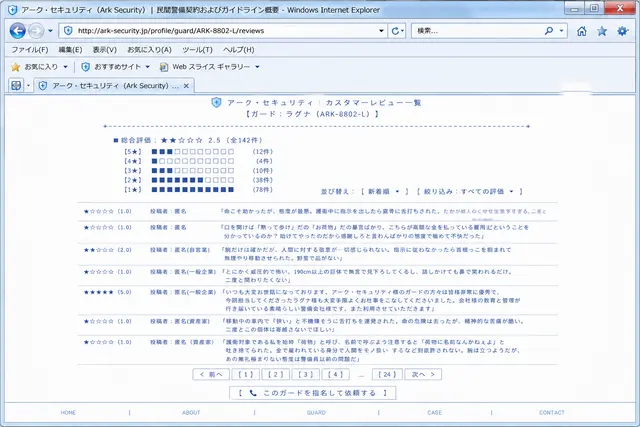Screen dimensions: 640x427
Task: Click the ark-security.jp URL address field
Action: click(224, 31)
